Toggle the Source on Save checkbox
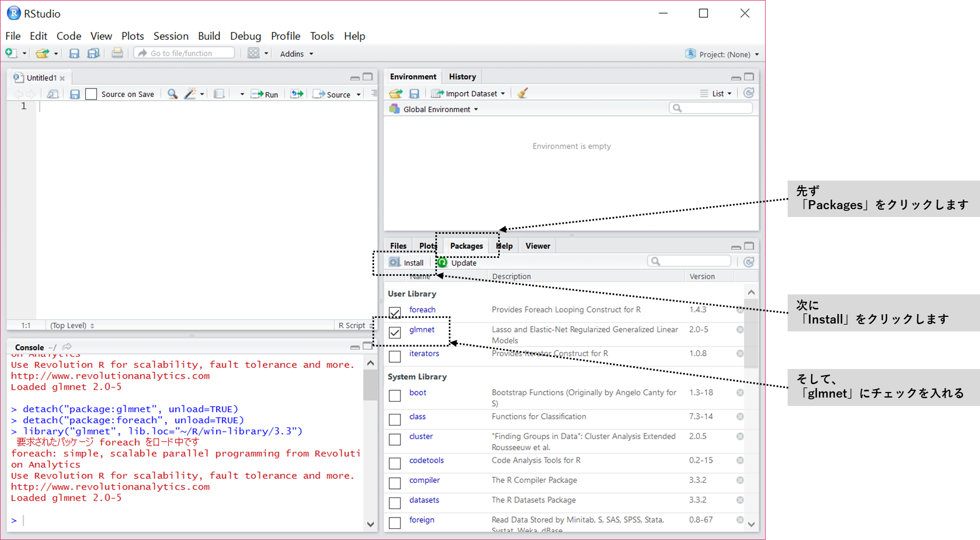The height and width of the screenshot is (540, 980). (91, 94)
